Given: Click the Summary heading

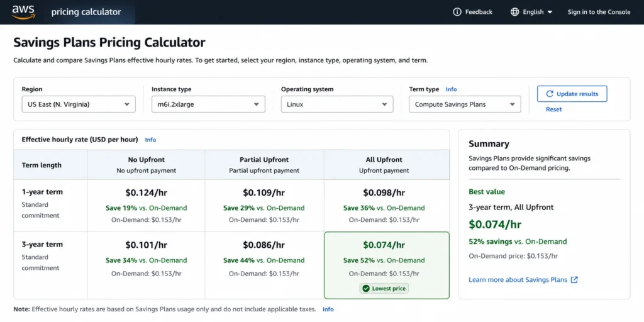Looking at the screenshot, I should 489,144.
